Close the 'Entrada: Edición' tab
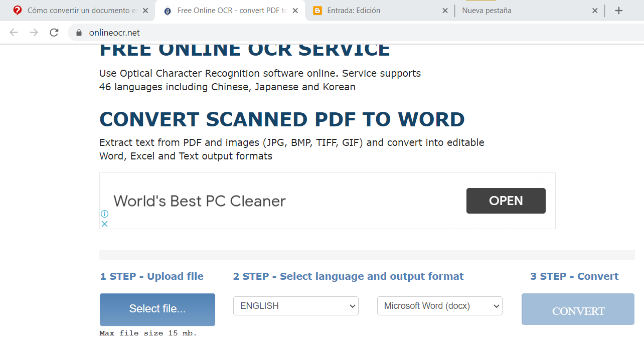The width and height of the screenshot is (644, 354). point(444,11)
